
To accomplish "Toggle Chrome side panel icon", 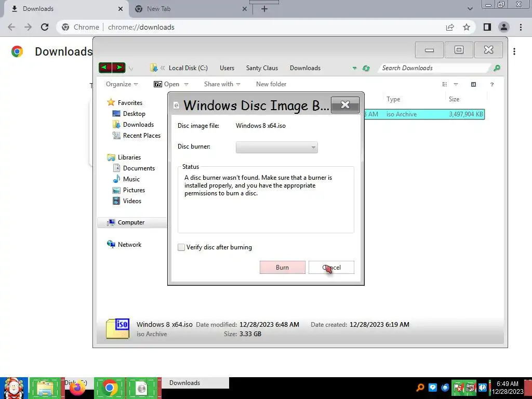I will [x=487, y=27].
